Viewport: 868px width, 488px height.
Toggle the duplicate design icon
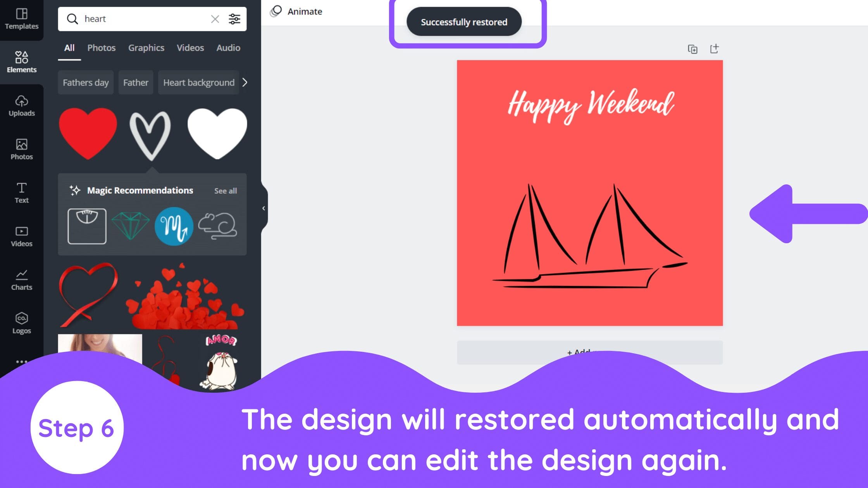click(x=692, y=49)
